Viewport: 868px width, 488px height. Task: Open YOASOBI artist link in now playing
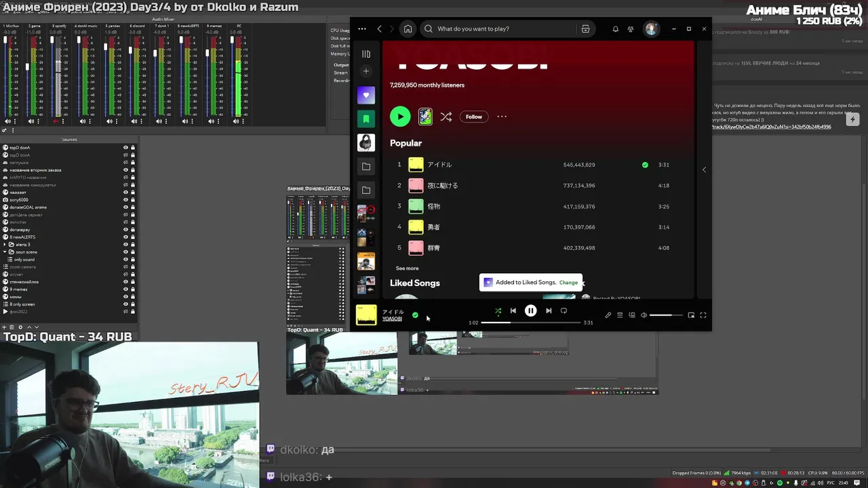click(392, 319)
